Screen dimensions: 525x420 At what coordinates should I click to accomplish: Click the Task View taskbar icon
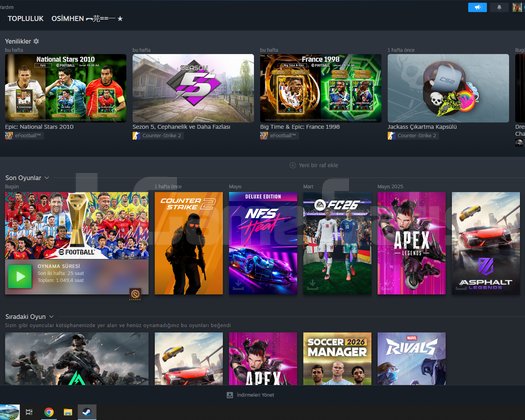click(x=29, y=412)
